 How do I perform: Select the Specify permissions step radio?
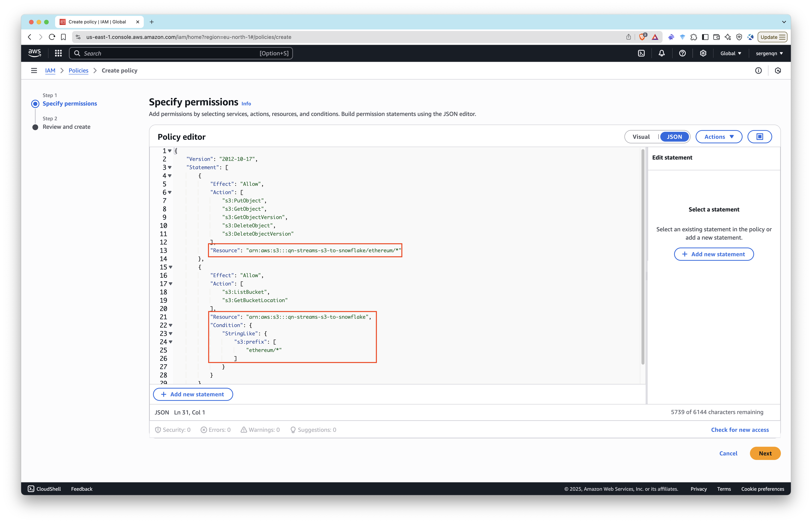pos(35,104)
